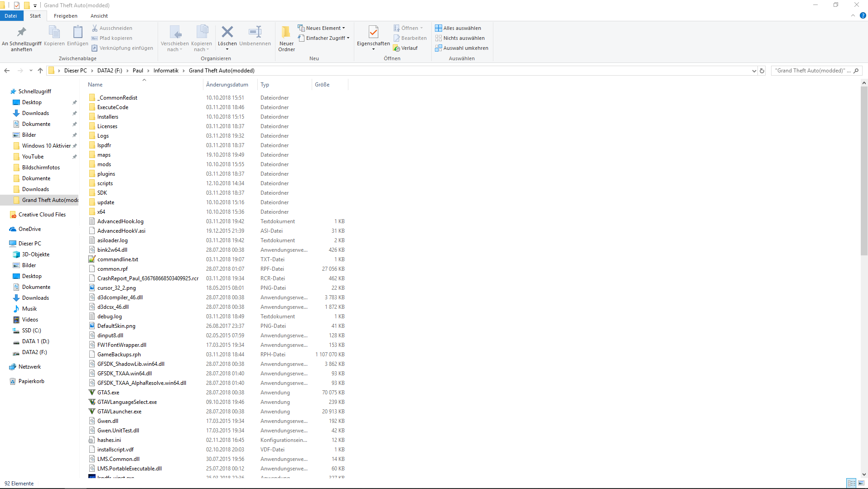Switch to the Ansicht ribbon tab
Screen dimensions: 868x489
coord(99,16)
